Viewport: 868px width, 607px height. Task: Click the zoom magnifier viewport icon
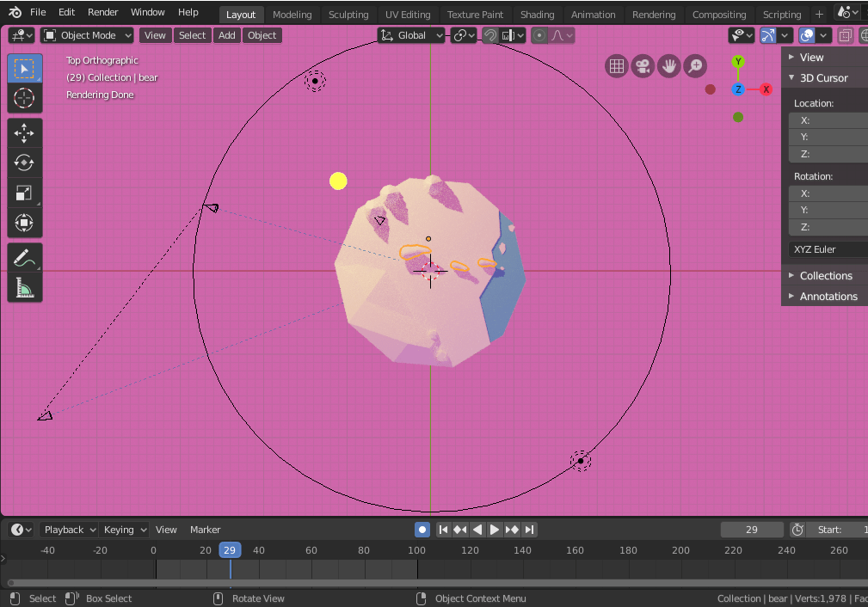(x=694, y=66)
